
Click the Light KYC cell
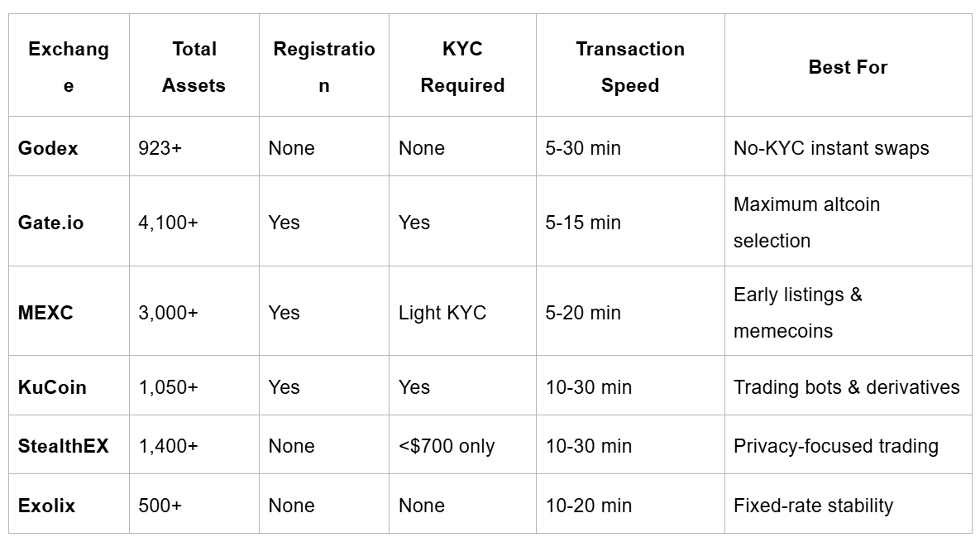click(x=442, y=313)
